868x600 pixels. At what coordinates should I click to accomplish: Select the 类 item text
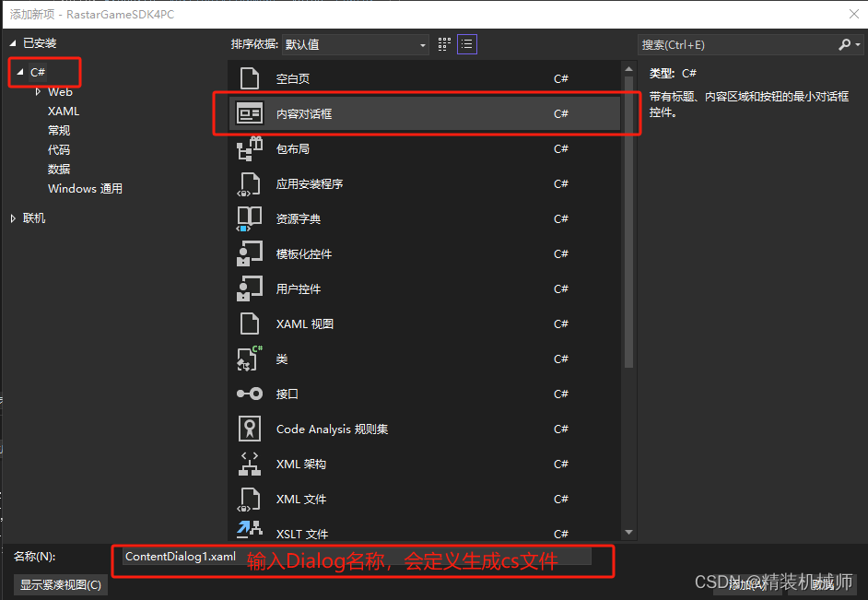point(282,359)
